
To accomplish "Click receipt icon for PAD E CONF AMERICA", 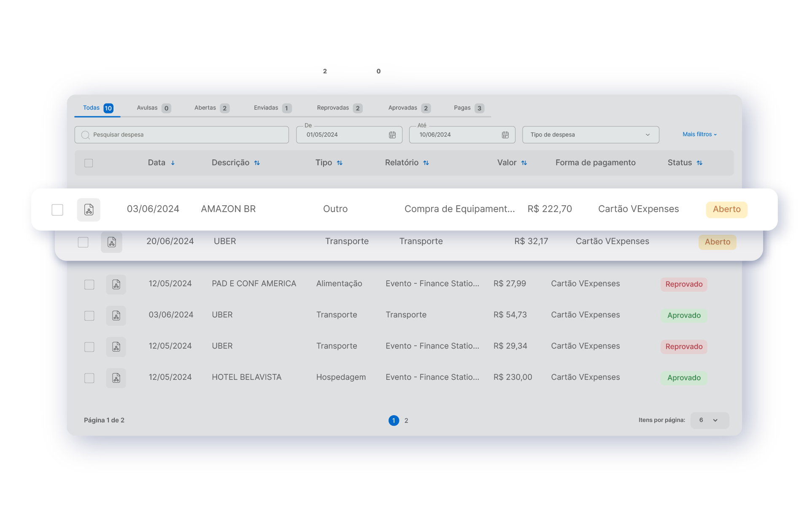I will pos(116,285).
